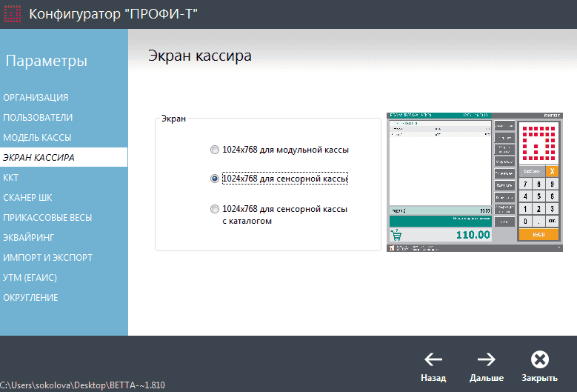Click the Экран group box label
Screen dimensions: 577x392
(173, 119)
